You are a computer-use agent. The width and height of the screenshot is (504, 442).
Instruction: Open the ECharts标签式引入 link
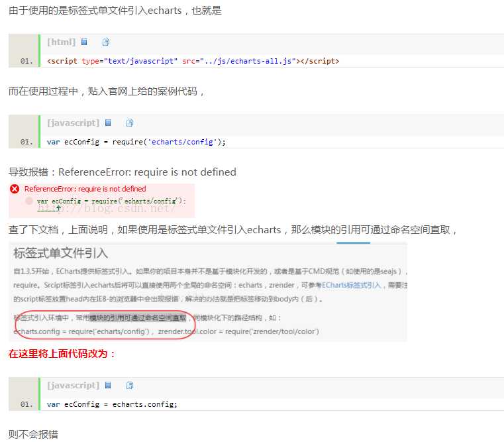pos(351,286)
